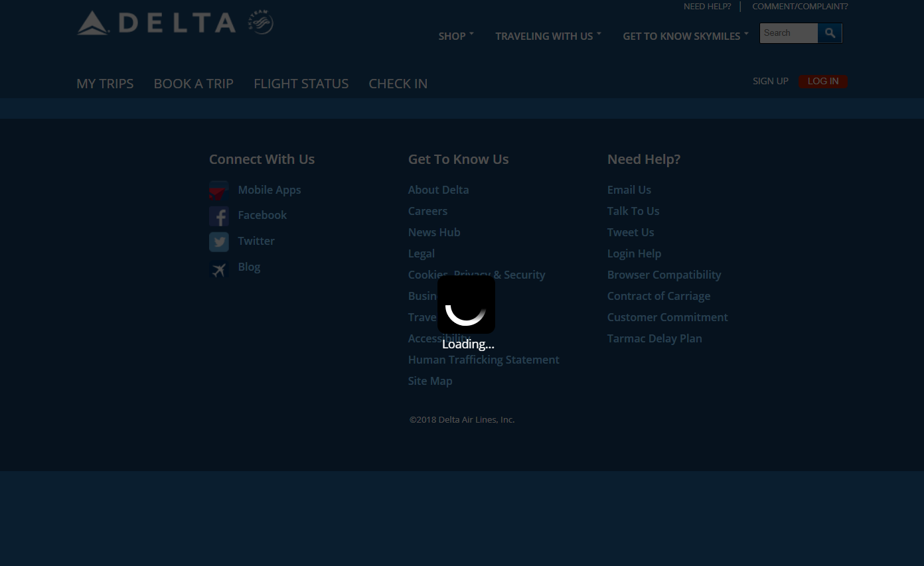
Task: Switch to the FLIGHT STATUS tab
Action: (x=301, y=84)
